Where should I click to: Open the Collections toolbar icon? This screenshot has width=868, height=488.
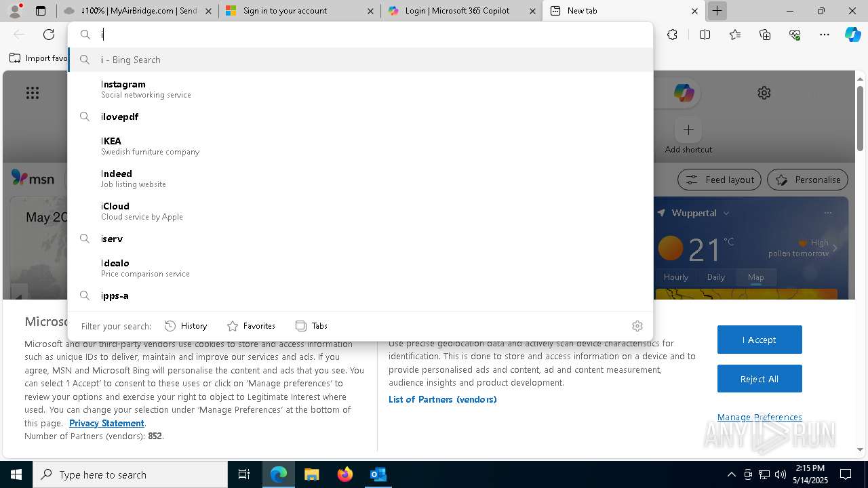765,35
